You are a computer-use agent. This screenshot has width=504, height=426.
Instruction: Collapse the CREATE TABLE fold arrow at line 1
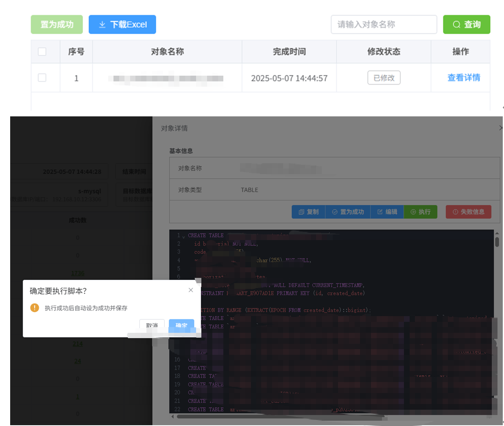(183, 236)
